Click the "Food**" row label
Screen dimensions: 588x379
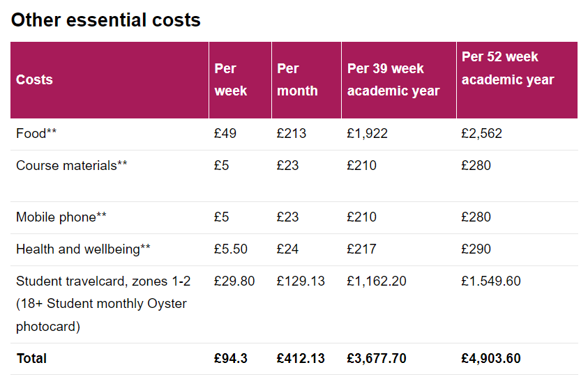36,133
